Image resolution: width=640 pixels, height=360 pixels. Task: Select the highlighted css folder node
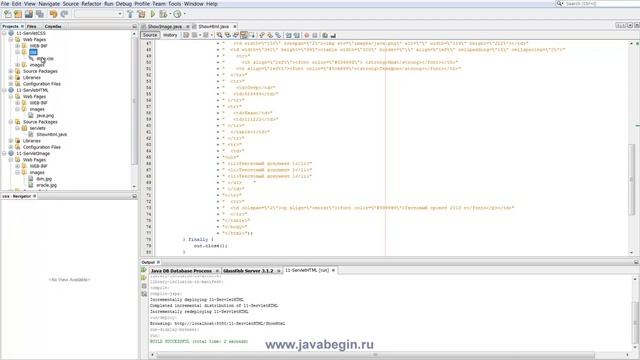point(33,52)
